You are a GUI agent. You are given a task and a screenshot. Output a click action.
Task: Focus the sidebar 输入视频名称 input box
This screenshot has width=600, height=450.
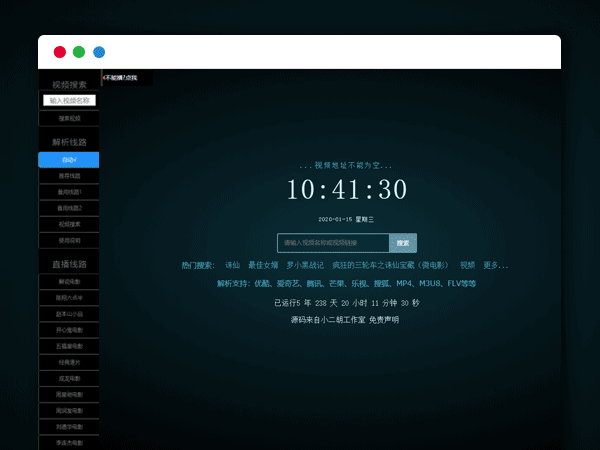point(69,100)
